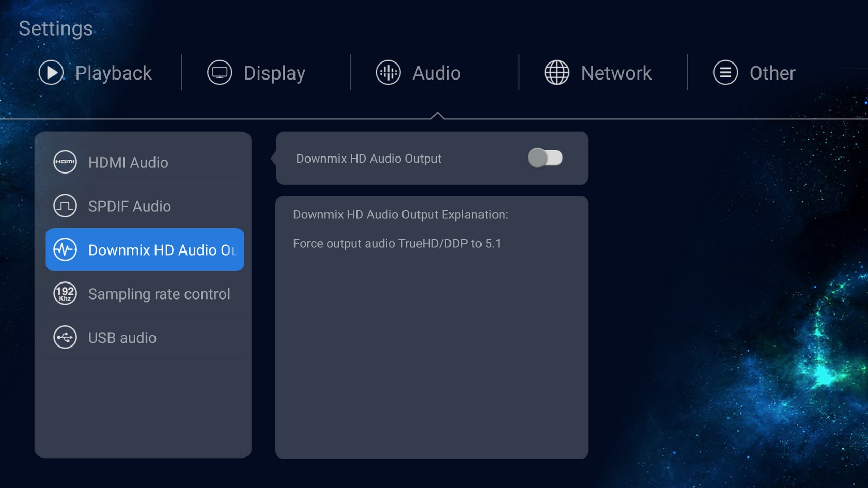Click the Other list icon

click(x=725, y=73)
